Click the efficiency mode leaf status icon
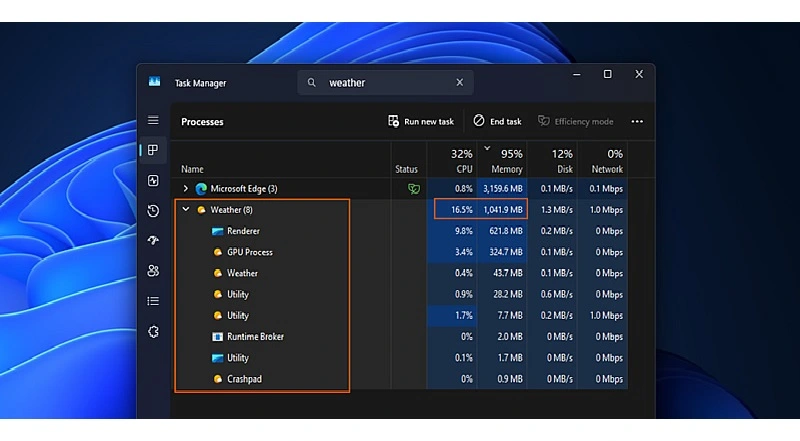Viewport: 800px width, 441px height. pyautogui.click(x=414, y=189)
